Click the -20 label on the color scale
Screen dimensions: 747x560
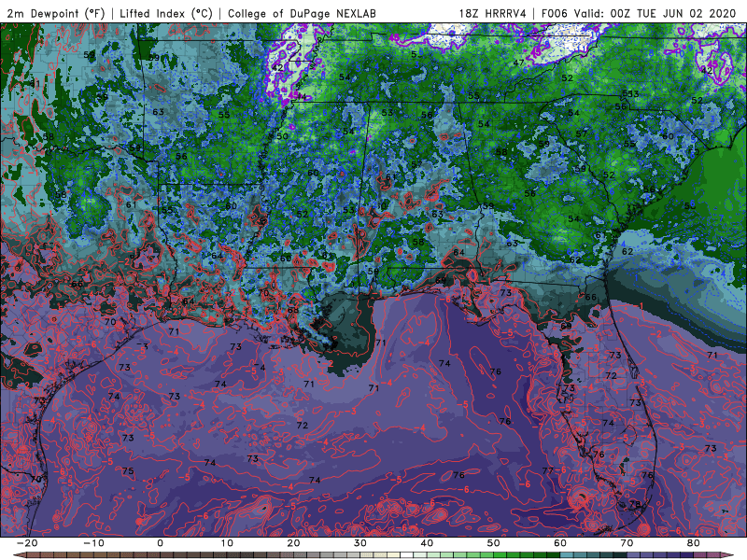(26, 543)
